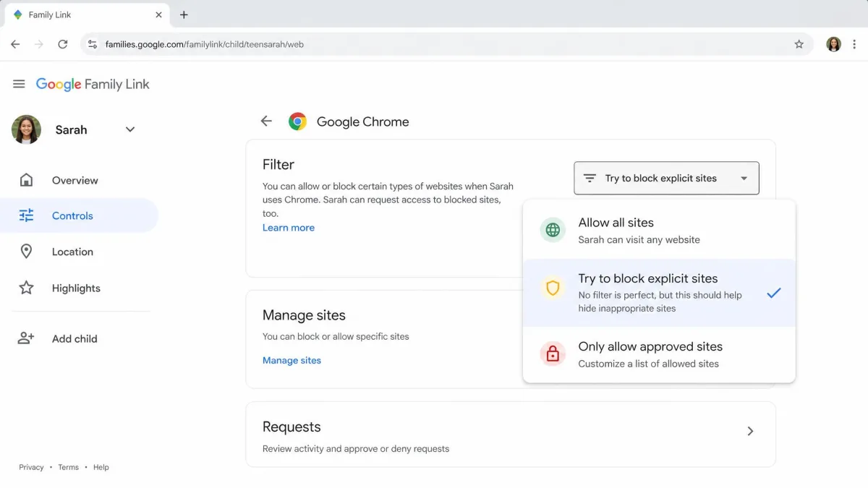This screenshot has width=868, height=488.
Task: Select Controls in sidebar
Action: pyautogui.click(x=79, y=215)
